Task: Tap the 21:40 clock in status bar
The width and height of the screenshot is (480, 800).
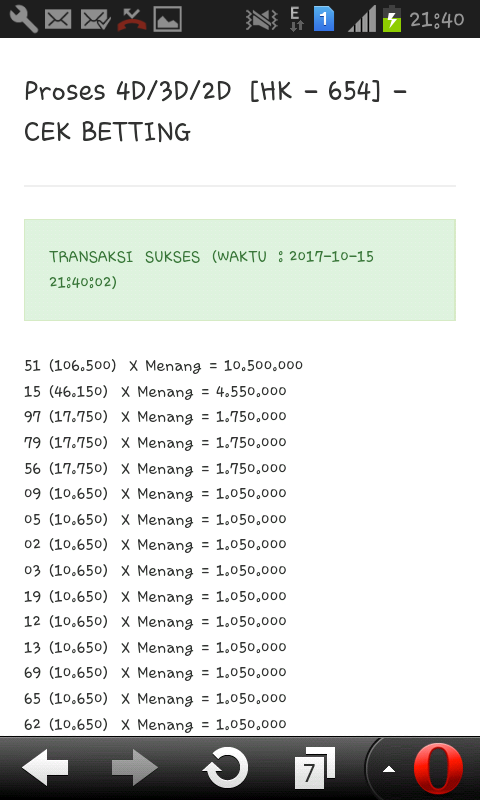Action: tap(437, 19)
